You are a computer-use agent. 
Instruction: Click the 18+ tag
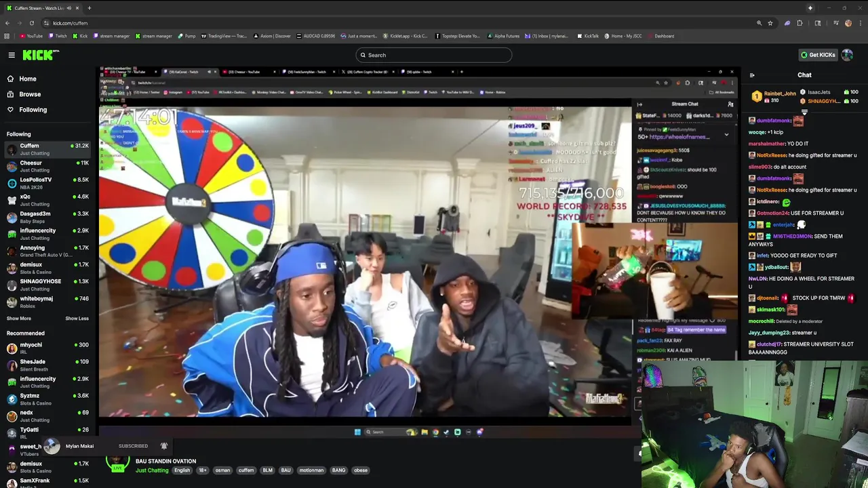point(202,470)
